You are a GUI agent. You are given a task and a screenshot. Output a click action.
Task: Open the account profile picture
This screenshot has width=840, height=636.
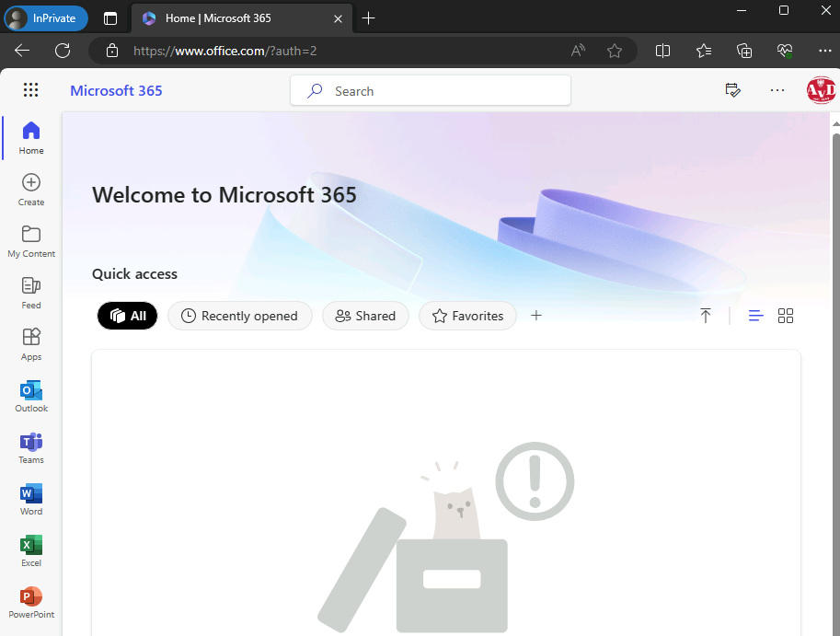[x=822, y=90]
